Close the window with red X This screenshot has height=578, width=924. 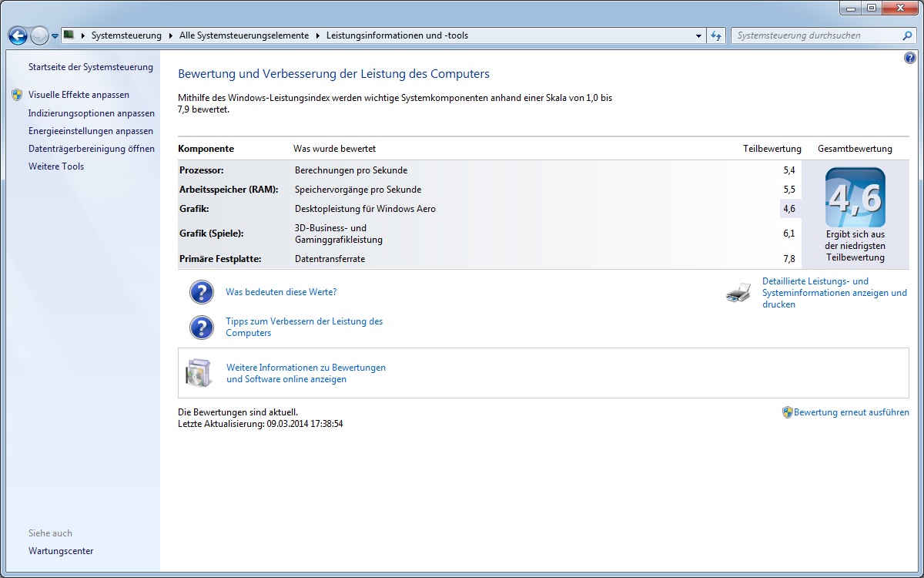click(899, 8)
